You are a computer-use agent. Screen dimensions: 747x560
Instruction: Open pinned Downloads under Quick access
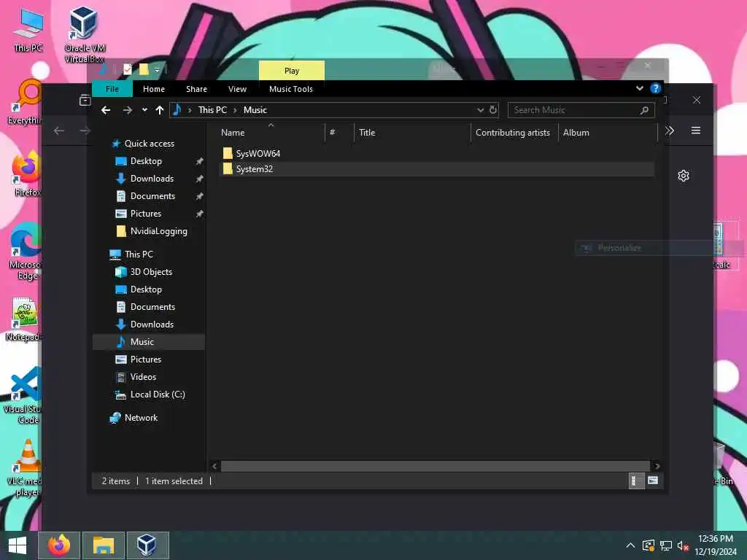click(x=152, y=179)
